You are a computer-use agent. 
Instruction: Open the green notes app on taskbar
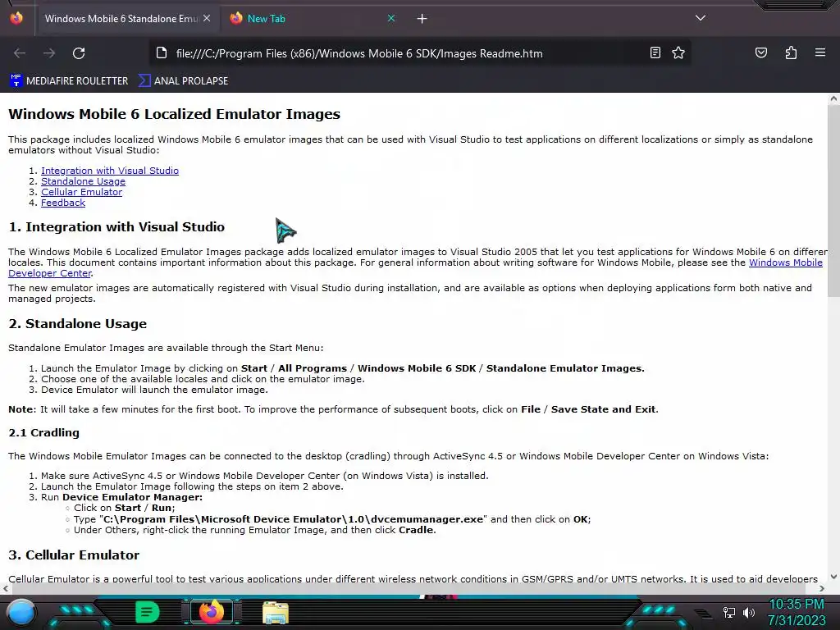click(x=148, y=612)
